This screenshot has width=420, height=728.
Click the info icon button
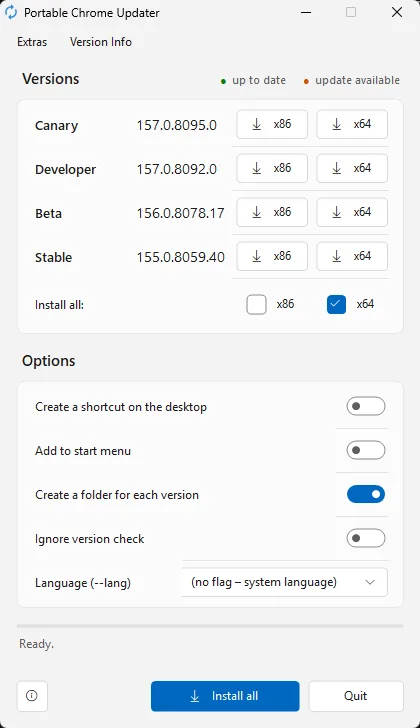[x=32, y=696]
